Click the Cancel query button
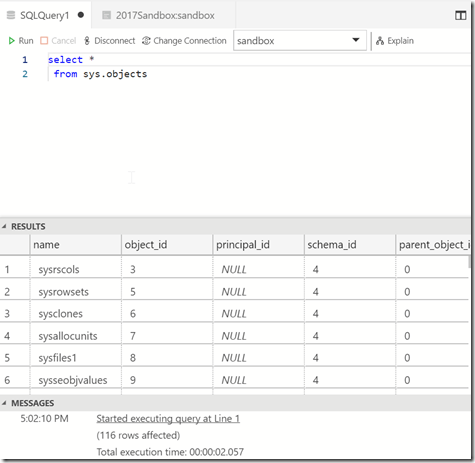This screenshot has width=475, height=463. (x=58, y=41)
